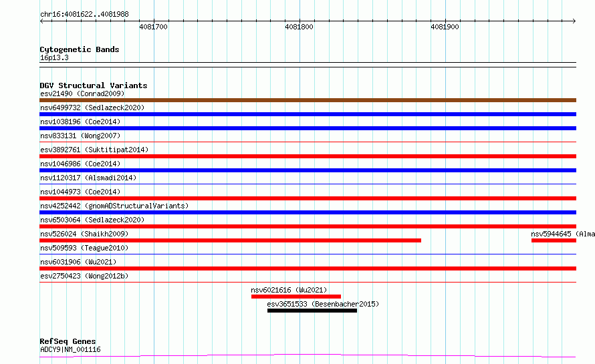
Task: Click the short red nsv5944645 variant bar
Action: (554, 240)
